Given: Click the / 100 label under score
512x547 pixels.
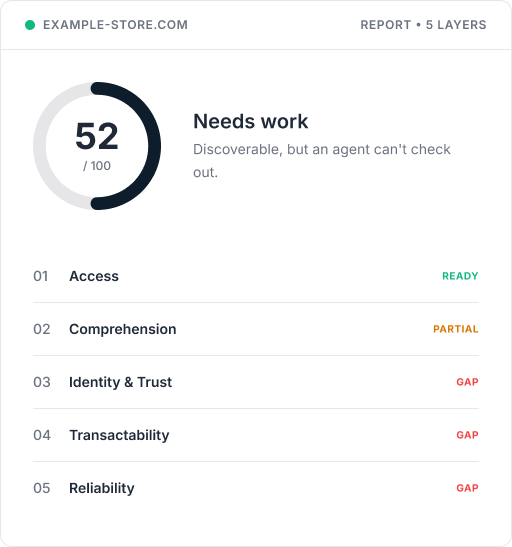Looking at the screenshot, I should pos(97,166).
